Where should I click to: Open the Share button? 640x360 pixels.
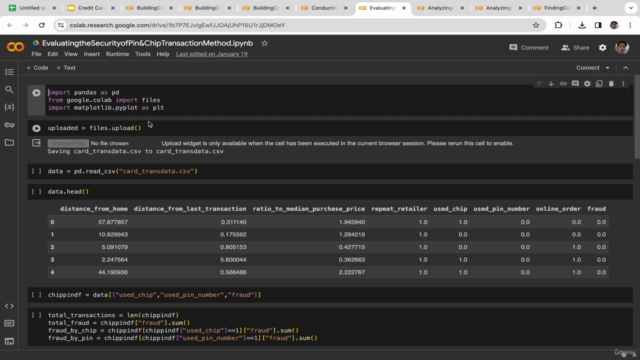(x=575, y=48)
